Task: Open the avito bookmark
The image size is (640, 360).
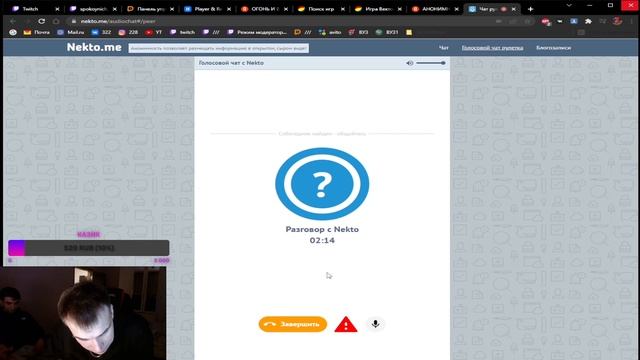Action: [330, 32]
